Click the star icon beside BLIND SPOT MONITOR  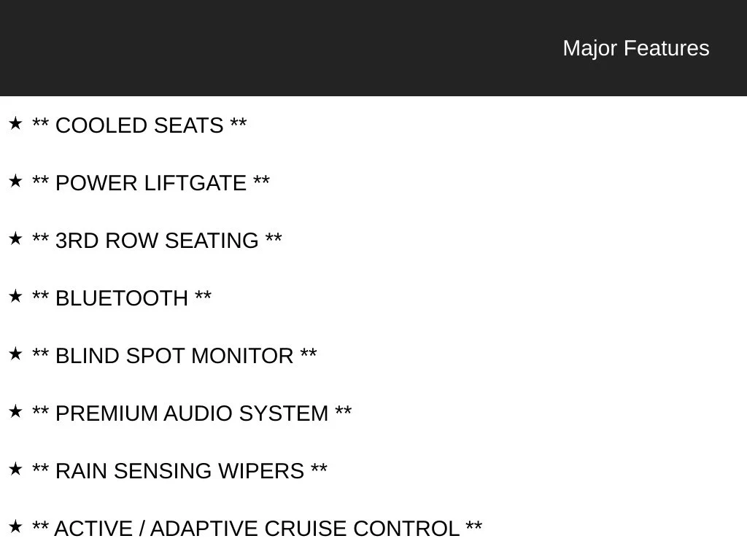point(15,354)
